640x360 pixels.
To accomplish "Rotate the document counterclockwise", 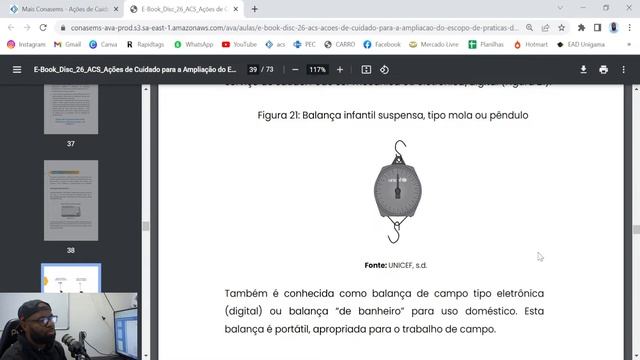I will (x=384, y=70).
